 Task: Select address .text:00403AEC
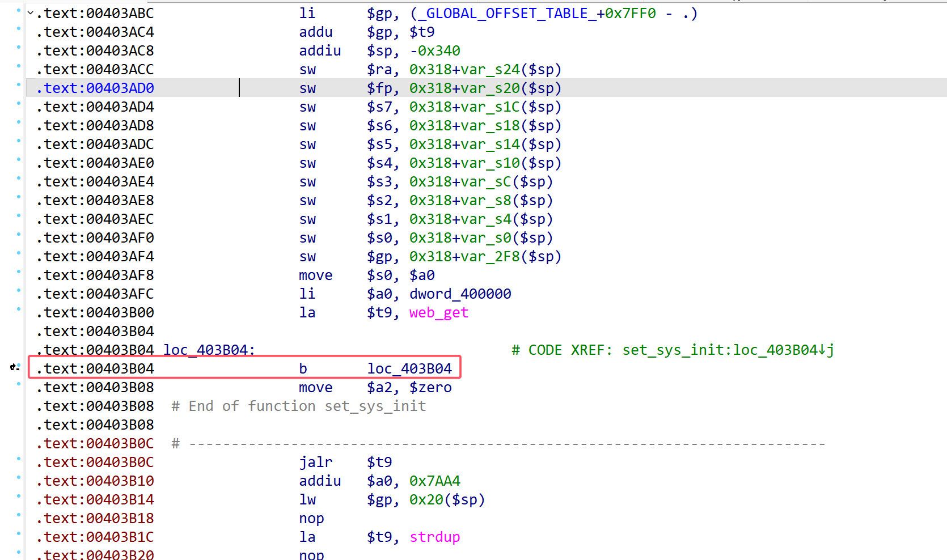click(95, 219)
